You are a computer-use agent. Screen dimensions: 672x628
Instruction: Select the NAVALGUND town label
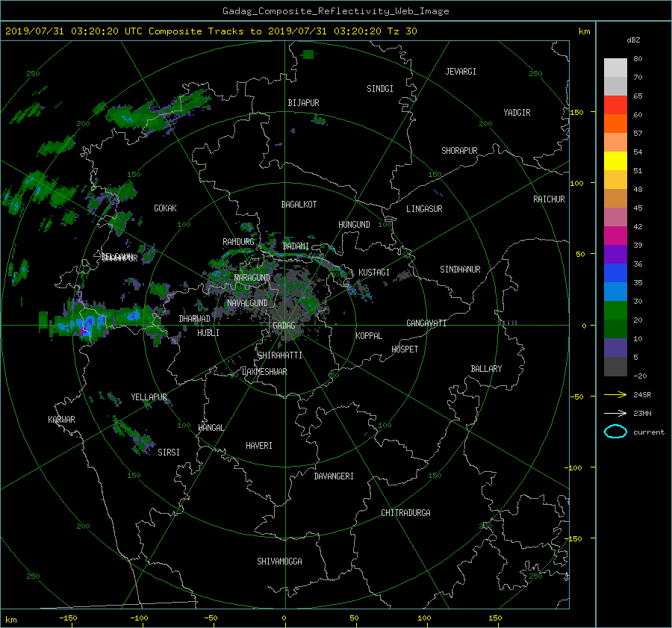(x=247, y=303)
